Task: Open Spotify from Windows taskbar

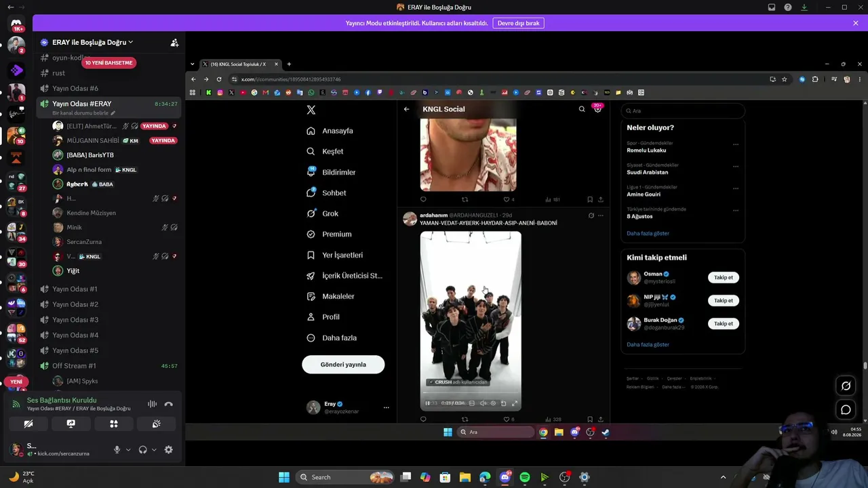Action: coord(525,477)
